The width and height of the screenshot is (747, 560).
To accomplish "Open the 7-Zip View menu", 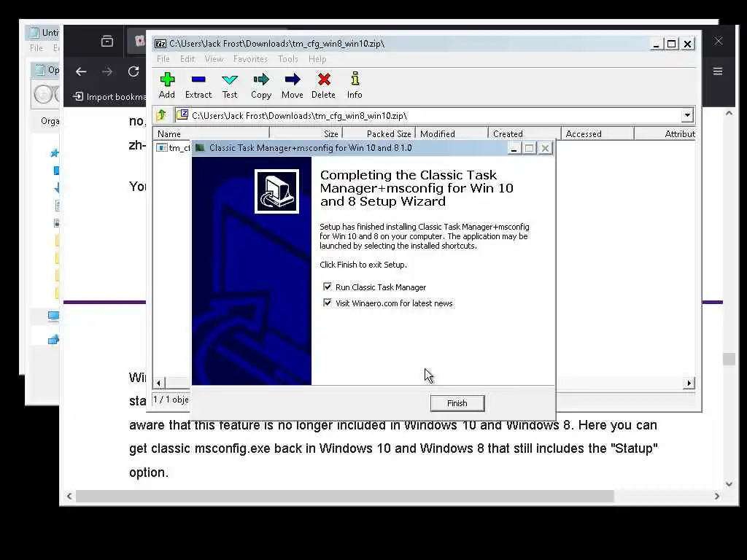I will tap(214, 59).
